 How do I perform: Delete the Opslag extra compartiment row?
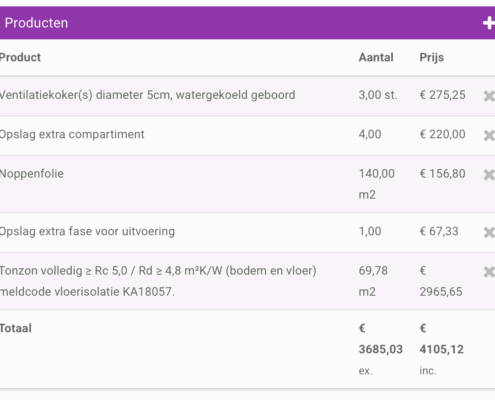(489, 135)
